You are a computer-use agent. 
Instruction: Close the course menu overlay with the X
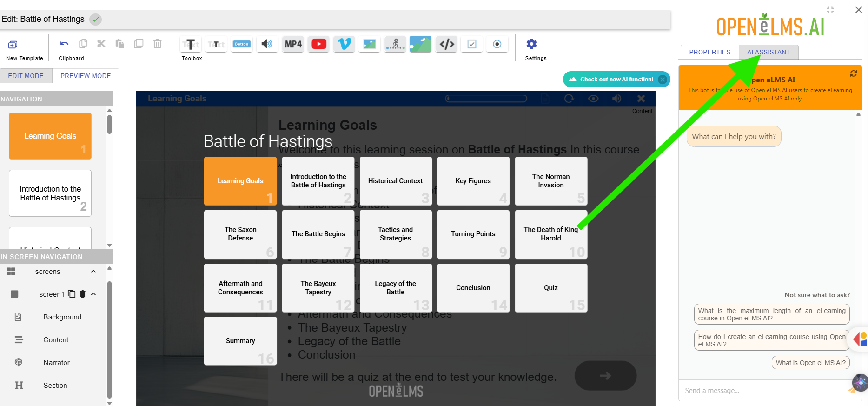pos(641,99)
